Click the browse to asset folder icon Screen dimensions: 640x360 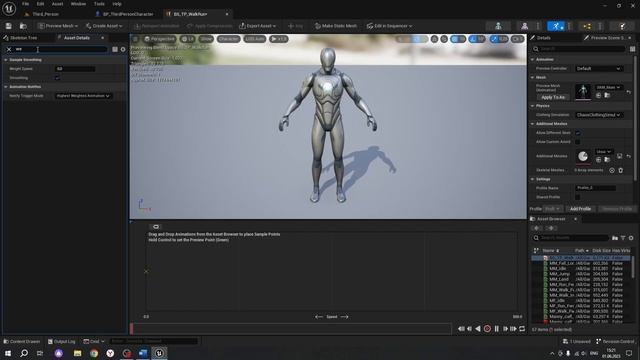point(23,26)
